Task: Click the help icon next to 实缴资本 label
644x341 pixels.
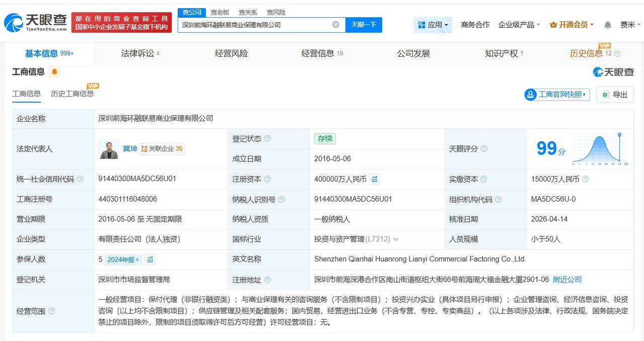Action: click(484, 179)
